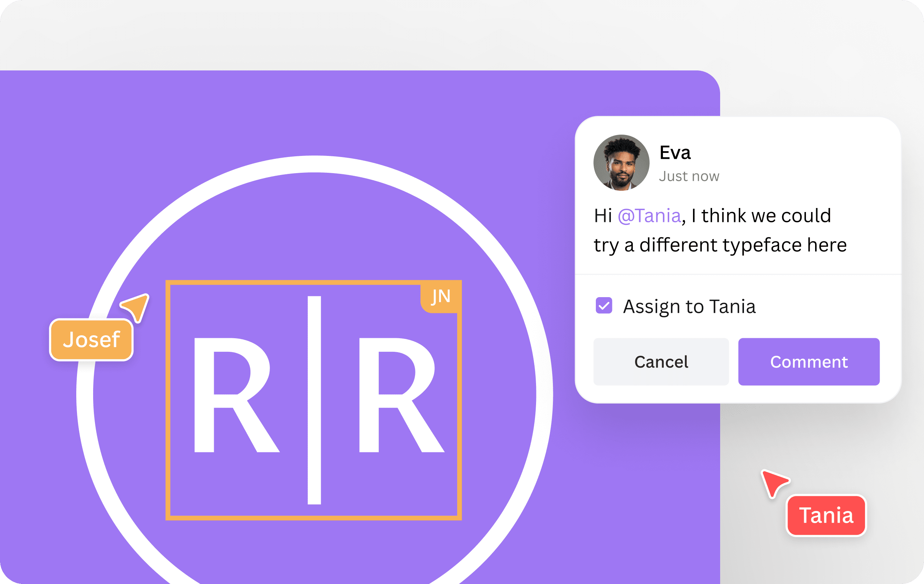The width and height of the screenshot is (924, 584).
Task: Cancel the comment
Action: 661,361
